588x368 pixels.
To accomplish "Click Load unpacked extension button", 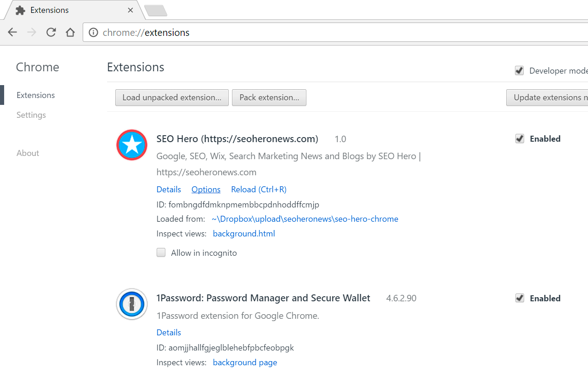I will [x=172, y=98].
